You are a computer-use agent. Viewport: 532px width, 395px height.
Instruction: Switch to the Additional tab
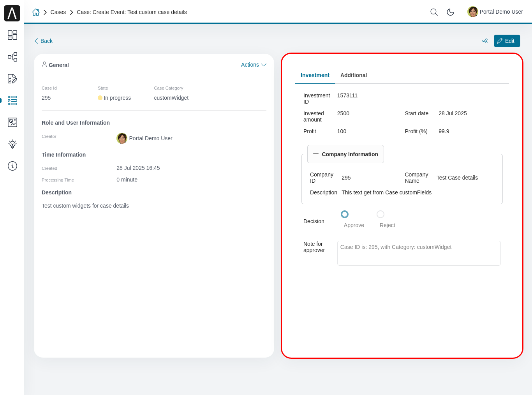point(353,75)
